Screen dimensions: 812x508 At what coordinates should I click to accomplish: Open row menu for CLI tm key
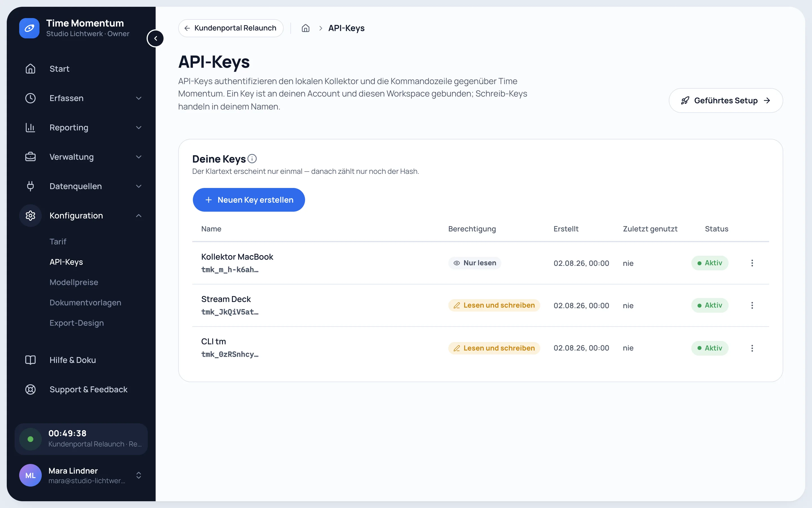(x=752, y=348)
